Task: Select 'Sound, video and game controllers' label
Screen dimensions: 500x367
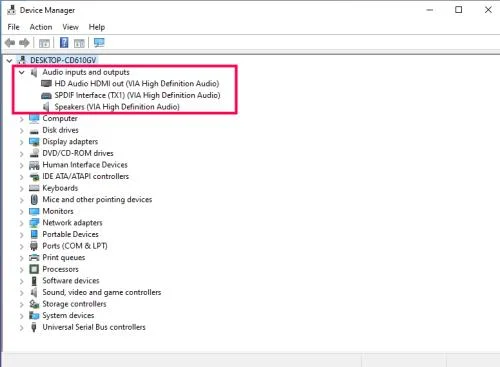Action: point(102,292)
